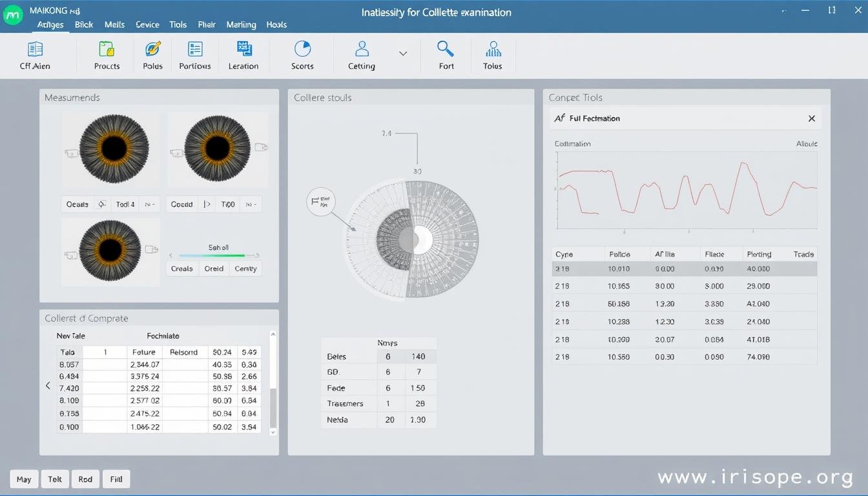Image resolution: width=868 pixels, height=496 pixels.
Task: Select the first row of the Conpet table
Action: tap(685, 268)
